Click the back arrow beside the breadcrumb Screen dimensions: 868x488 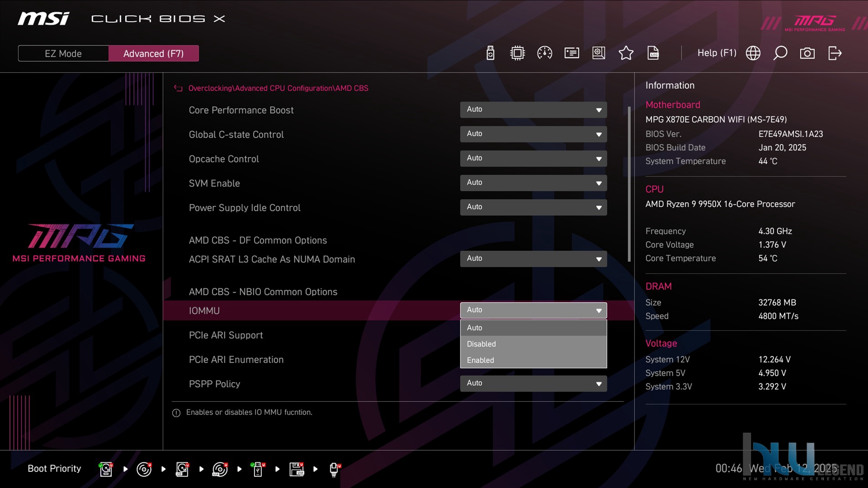coord(178,88)
